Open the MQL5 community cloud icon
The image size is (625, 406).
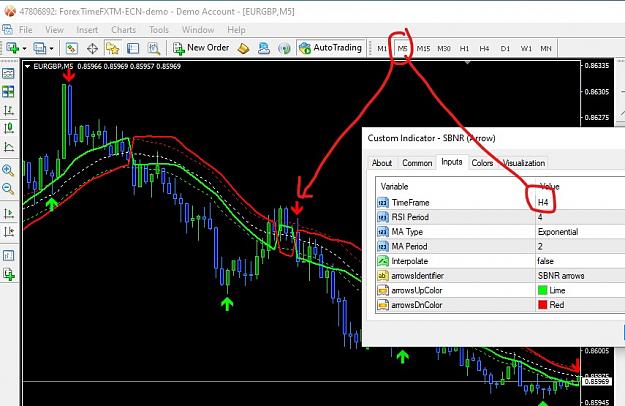pyautogui.click(x=263, y=49)
